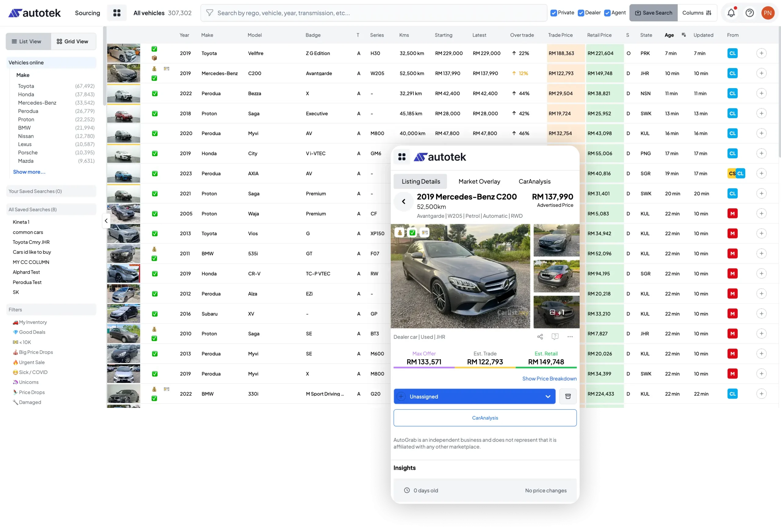Click the card icon on the BMW 330i row
This screenshot has width=781, height=532.
pos(166,389)
